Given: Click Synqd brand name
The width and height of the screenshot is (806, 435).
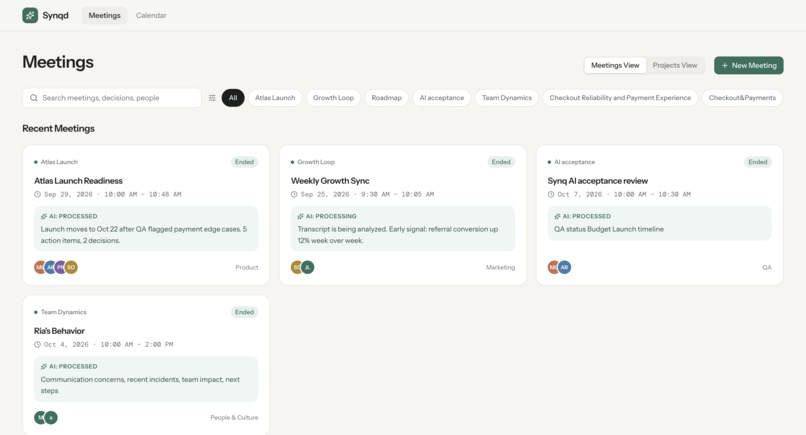Looking at the screenshot, I should coord(56,15).
